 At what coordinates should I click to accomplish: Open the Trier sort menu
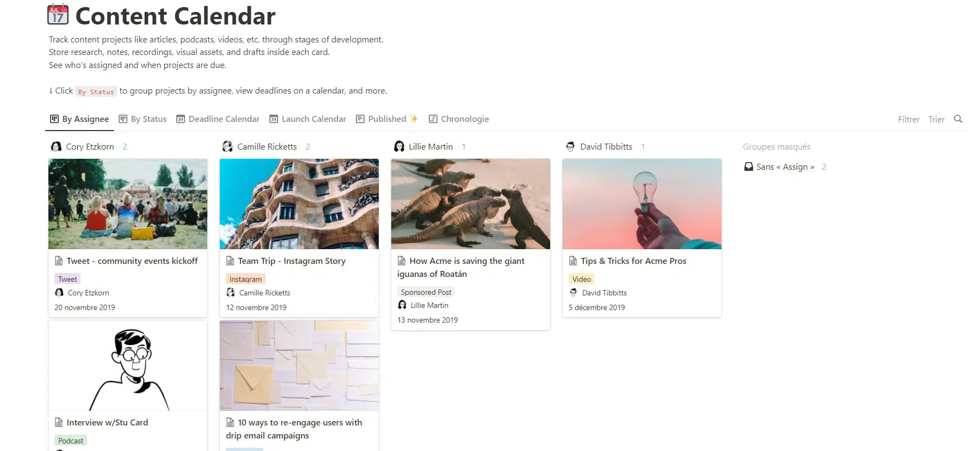936,120
